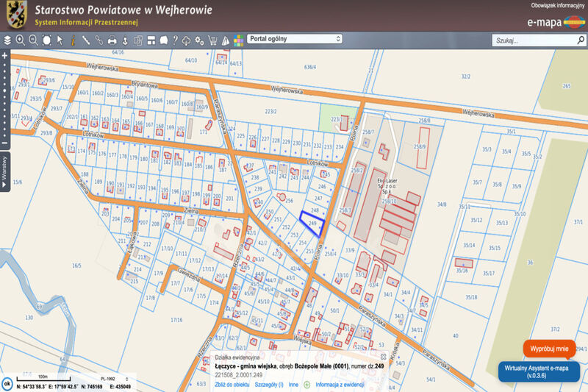Open help question mark icon
Screen dimensions: 588x392
coord(175,40)
